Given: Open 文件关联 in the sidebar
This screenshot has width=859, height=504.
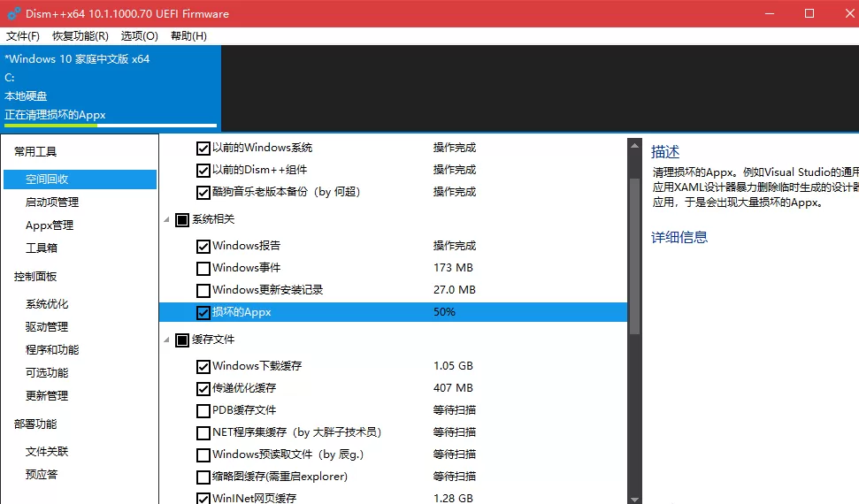Looking at the screenshot, I should tap(47, 452).
